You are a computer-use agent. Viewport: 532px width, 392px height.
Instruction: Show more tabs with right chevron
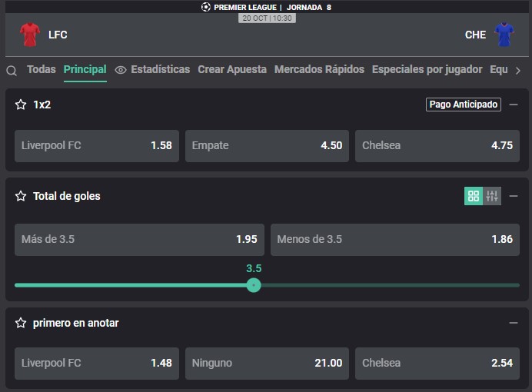(518, 71)
